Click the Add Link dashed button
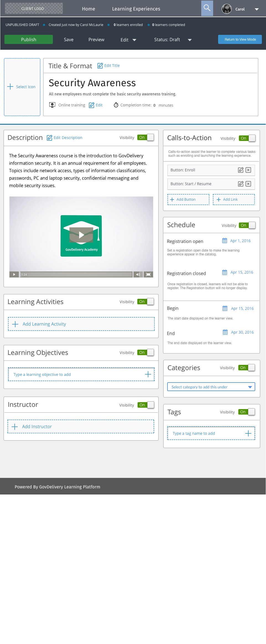 pyautogui.click(x=234, y=200)
